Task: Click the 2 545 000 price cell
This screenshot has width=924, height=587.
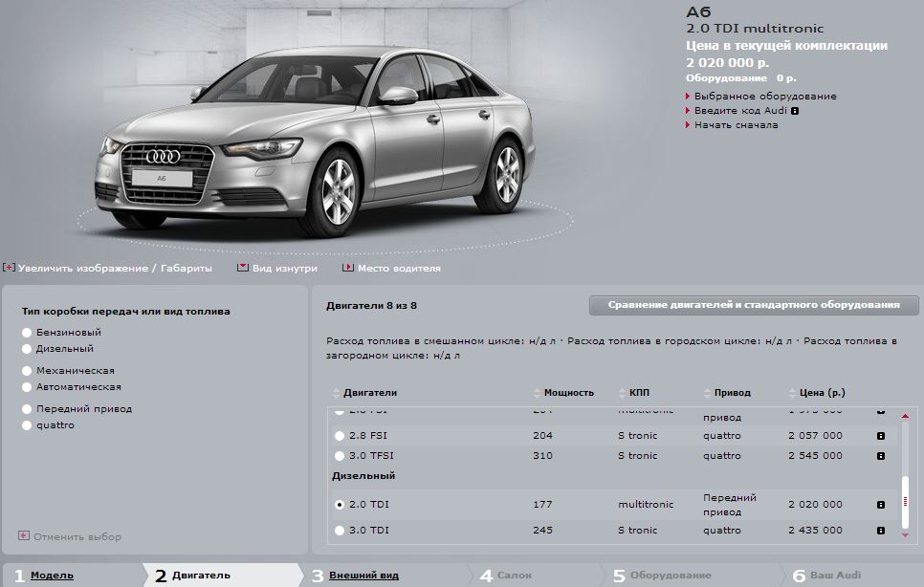Action: pos(815,456)
